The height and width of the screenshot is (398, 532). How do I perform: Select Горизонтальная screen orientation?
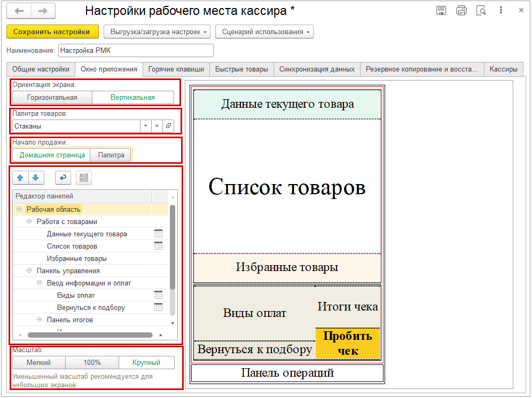coord(52,97)
